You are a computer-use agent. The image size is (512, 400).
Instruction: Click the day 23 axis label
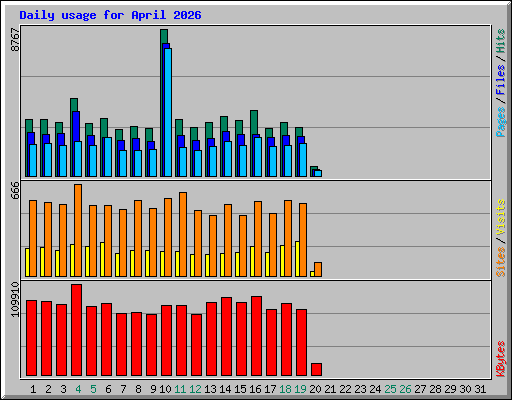pos(360,389)
